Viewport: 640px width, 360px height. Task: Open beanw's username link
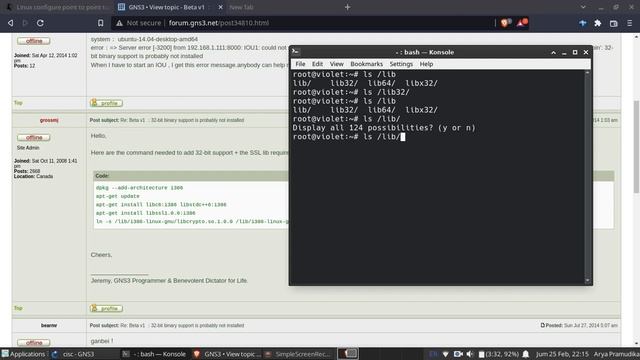coord(49,325)
